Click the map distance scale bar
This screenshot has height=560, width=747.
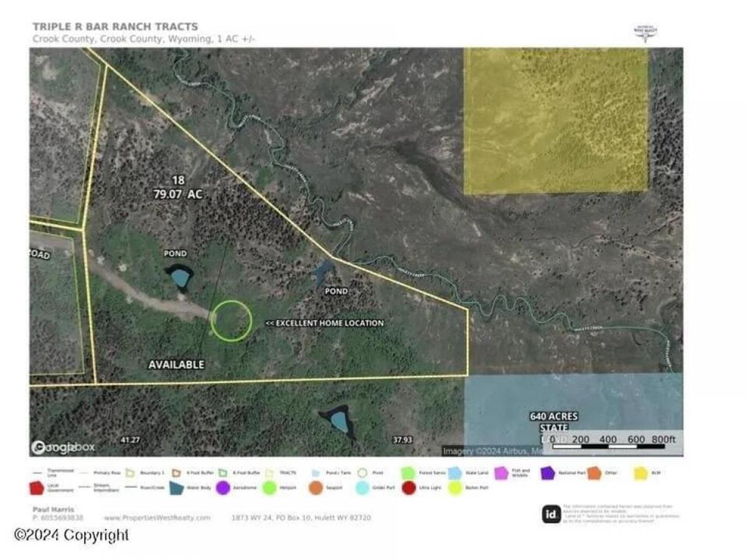coord(613,442)
